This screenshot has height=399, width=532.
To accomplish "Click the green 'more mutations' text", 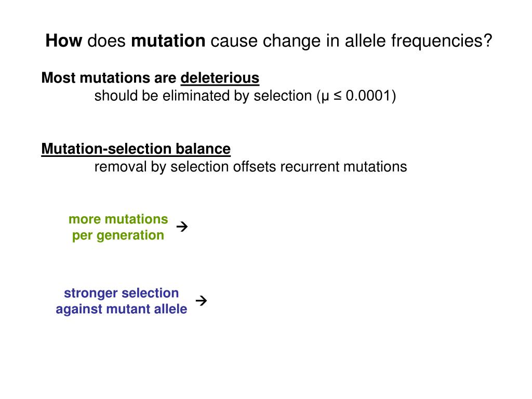I will [x=118, y=219].
